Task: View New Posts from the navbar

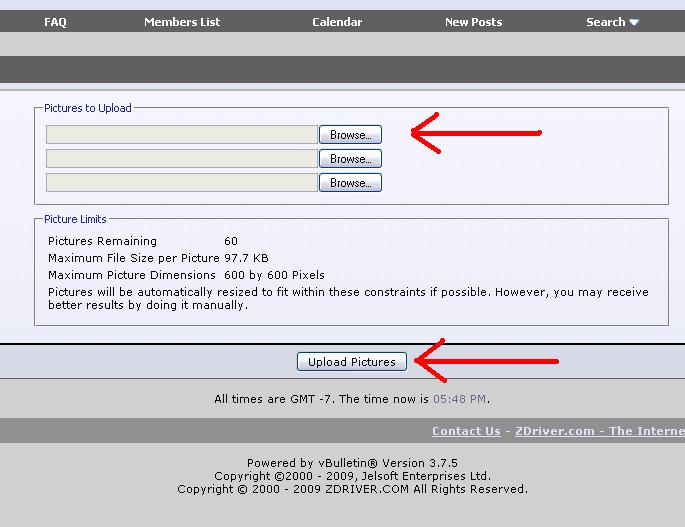Action: pyautogui.click(x=473, y=22)
